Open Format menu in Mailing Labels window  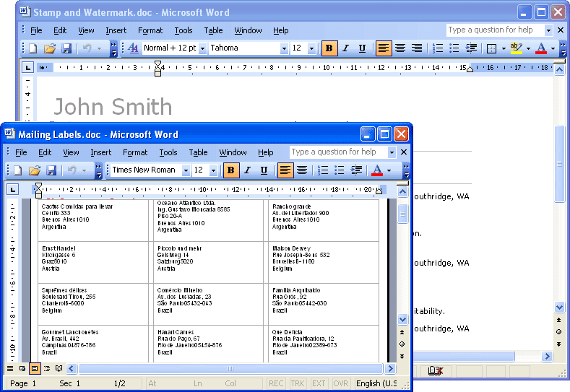click(135, 152)
